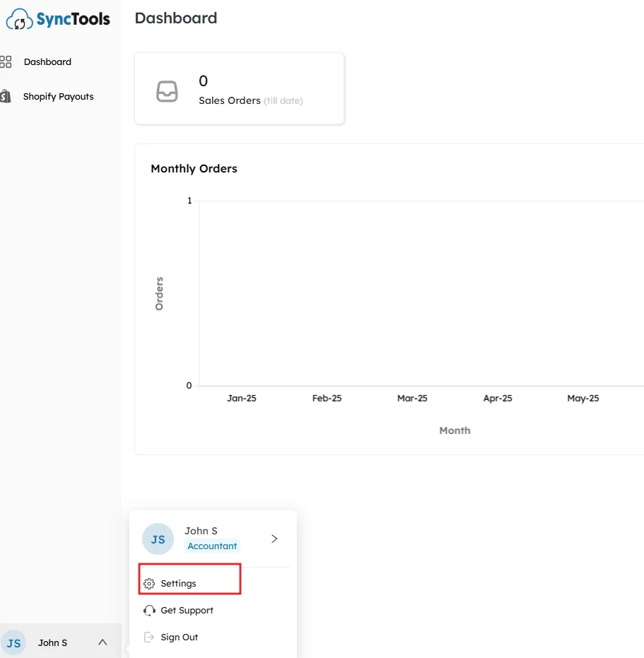Screen dimensions: 644x658
Task: Click the Get Support headset icon
Action: tap(149, 610)
